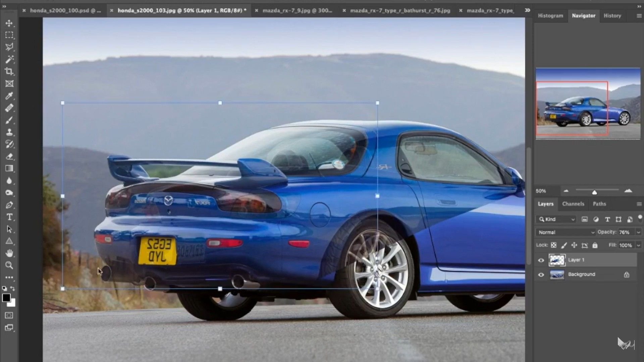
Task: Set the foreground color swatch
Action: (x=6, y=297)
